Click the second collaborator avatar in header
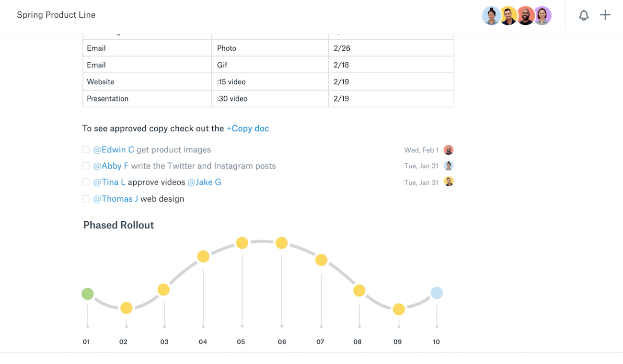The image size is (623, 364). (x=508, y=16)
